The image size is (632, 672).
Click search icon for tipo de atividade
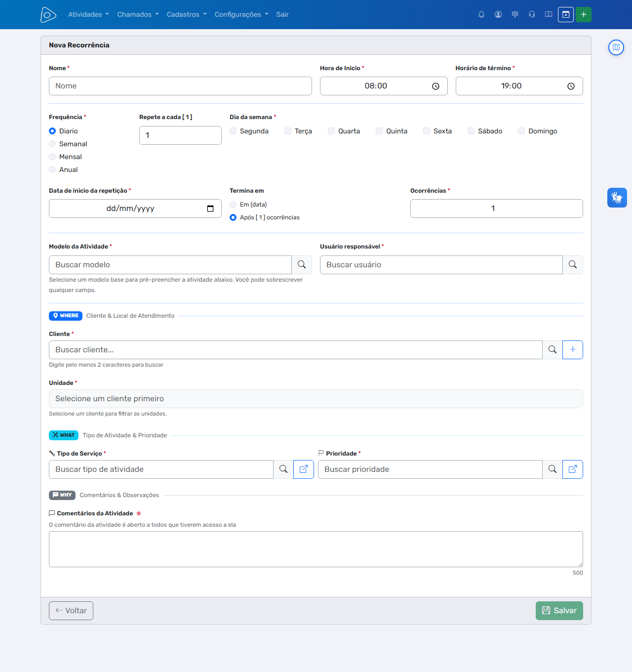283,469
